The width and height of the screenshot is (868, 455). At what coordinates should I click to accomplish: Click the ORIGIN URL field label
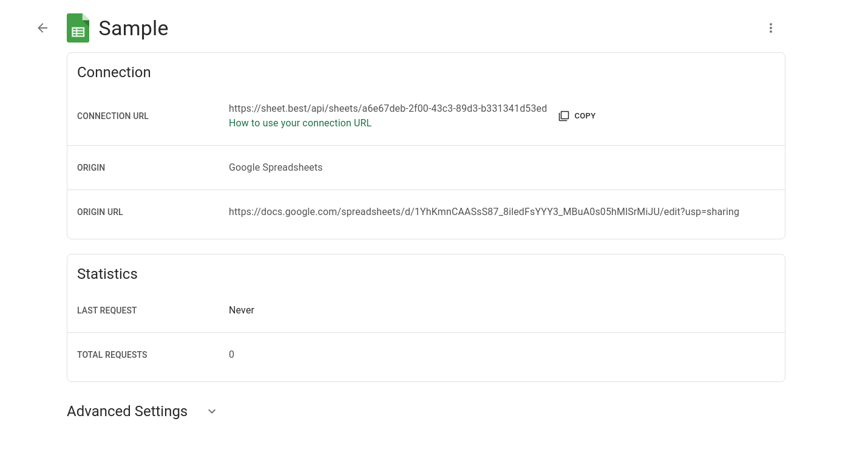coord(100,212)
